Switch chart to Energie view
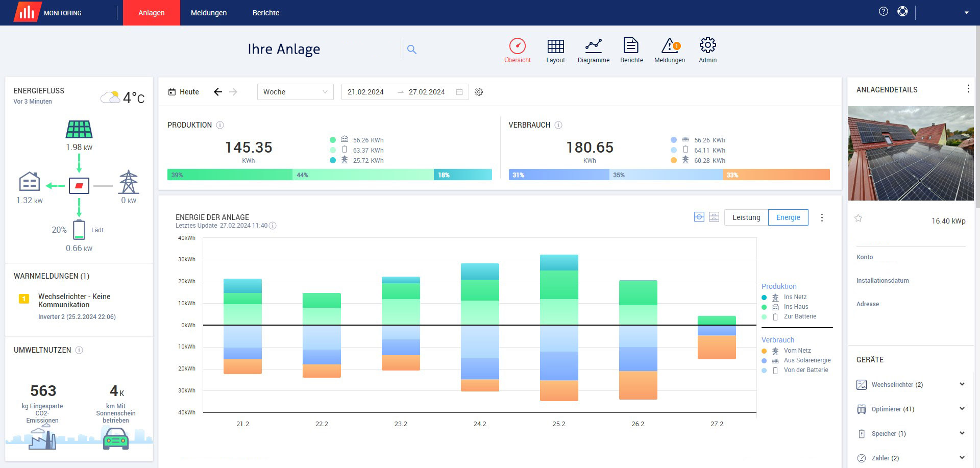Image resolution: width=980 pixels, height=468 pixels. coord(788,217)
